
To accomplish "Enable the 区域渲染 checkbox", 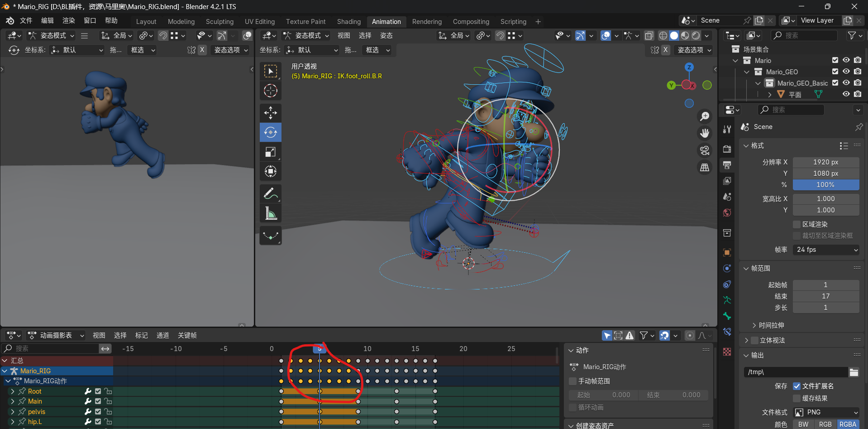I will click(797, 224).
